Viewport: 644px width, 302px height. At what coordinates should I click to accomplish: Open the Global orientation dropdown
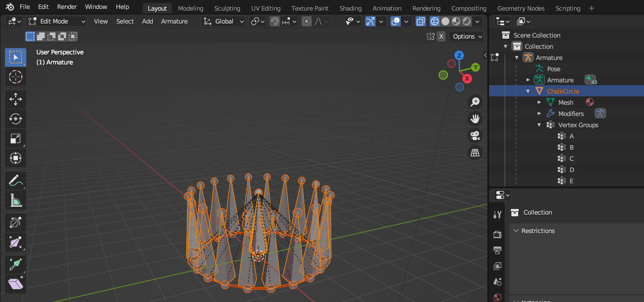(x=223, y=21)
